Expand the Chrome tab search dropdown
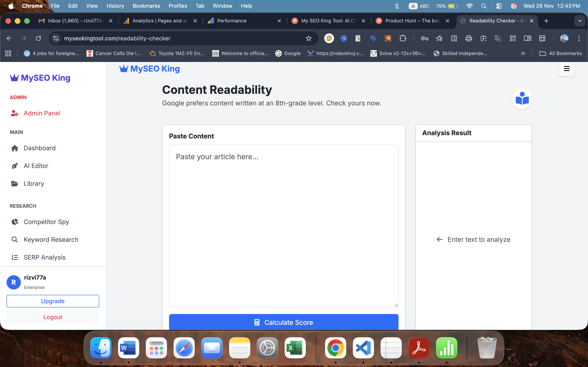588x367 pixels. click(579, 21)
